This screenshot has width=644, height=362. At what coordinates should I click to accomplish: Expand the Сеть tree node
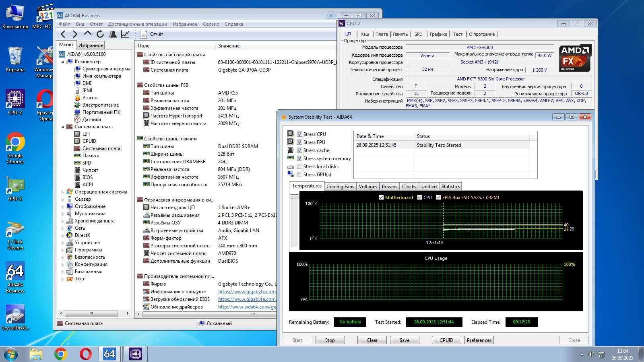62,228
